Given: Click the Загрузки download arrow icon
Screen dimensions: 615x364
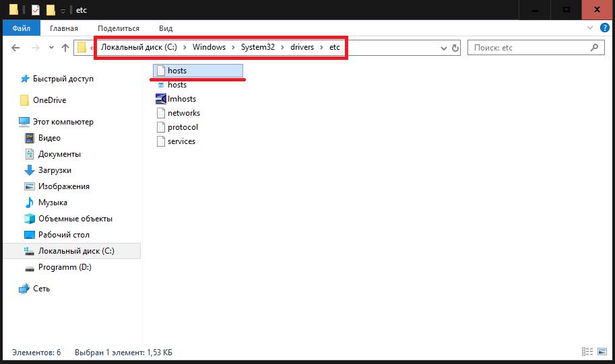Looking at the screenshot, I should 30,170.
